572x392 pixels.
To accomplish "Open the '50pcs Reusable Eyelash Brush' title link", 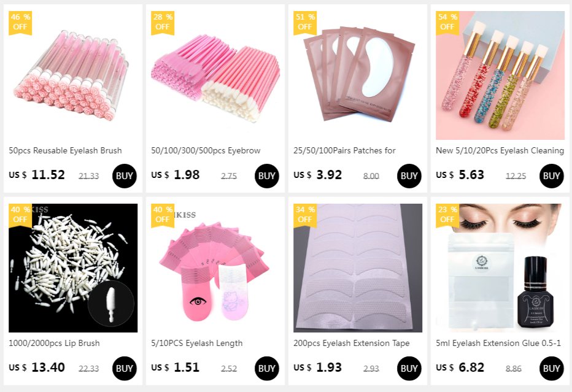I will point(65,150).
